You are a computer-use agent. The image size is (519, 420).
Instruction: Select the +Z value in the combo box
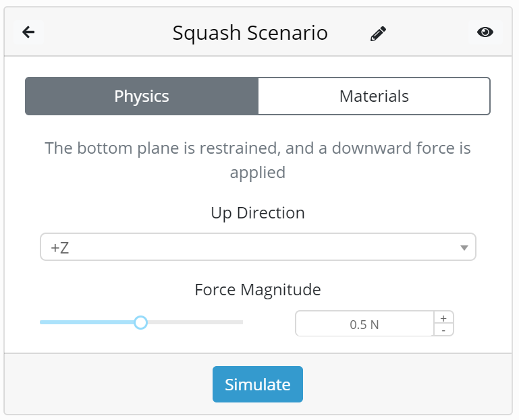point(60,247)
